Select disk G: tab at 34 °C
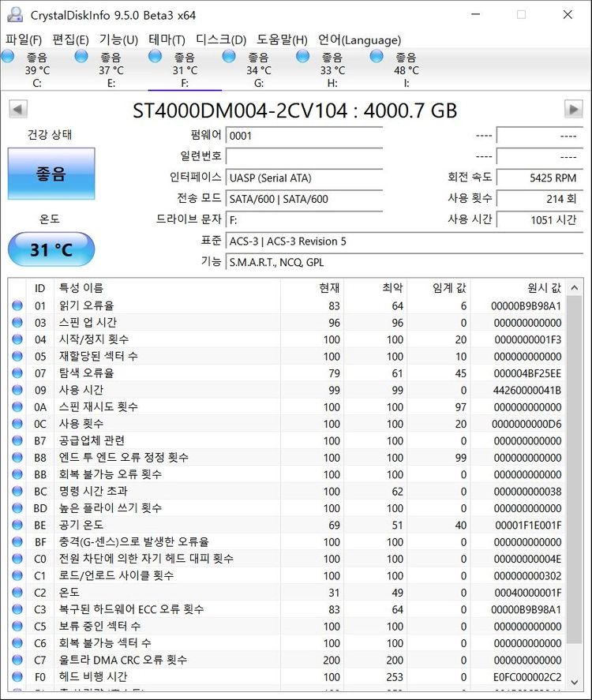The image size is (592, 700). coord(258,69)
